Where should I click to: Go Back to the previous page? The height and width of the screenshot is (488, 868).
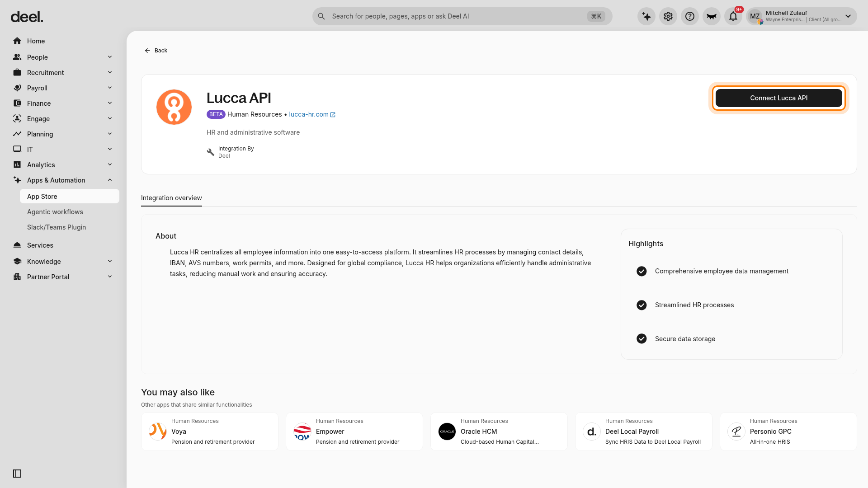point(156,51)
